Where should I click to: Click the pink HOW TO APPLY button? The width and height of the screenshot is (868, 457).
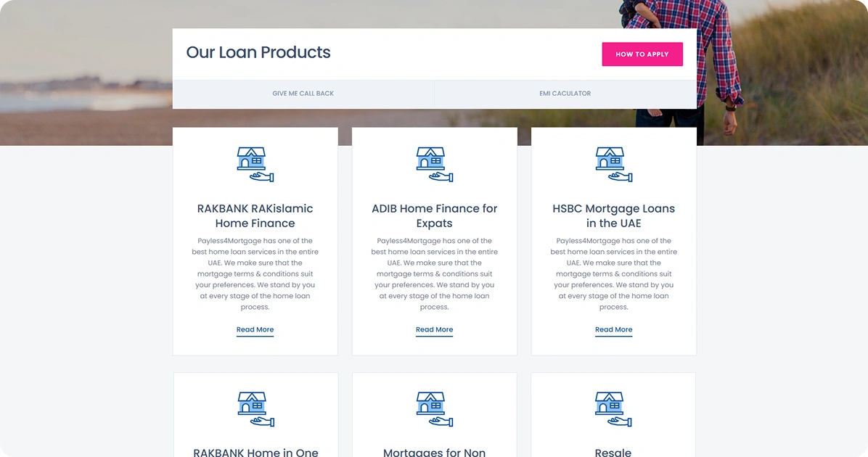642,54
